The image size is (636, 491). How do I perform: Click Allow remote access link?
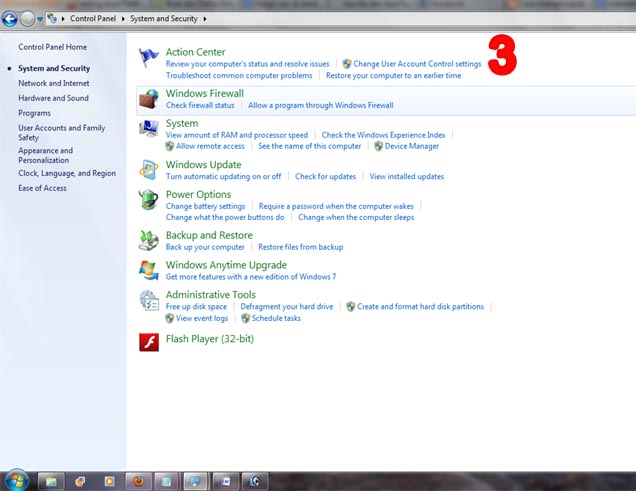point(210,146)
